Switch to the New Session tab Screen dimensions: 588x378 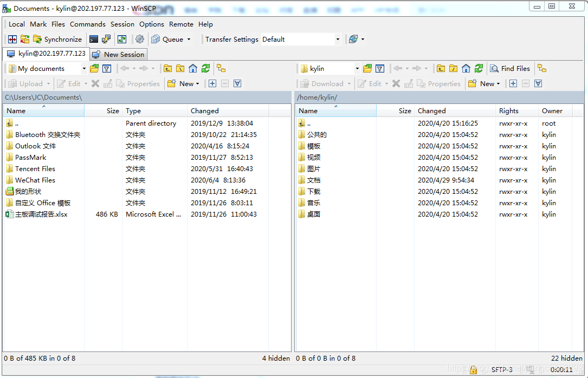118,54
